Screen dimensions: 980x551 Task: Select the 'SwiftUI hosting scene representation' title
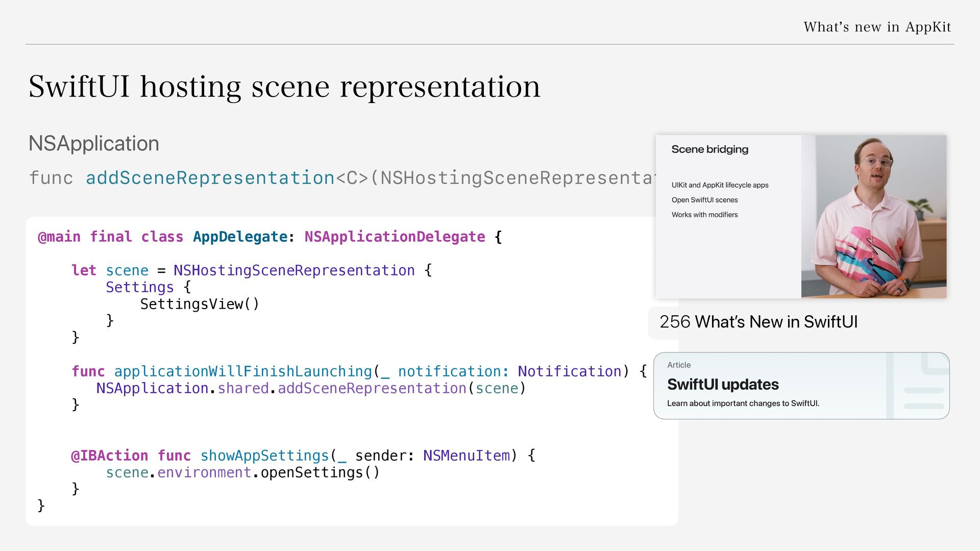pos(284,87)
